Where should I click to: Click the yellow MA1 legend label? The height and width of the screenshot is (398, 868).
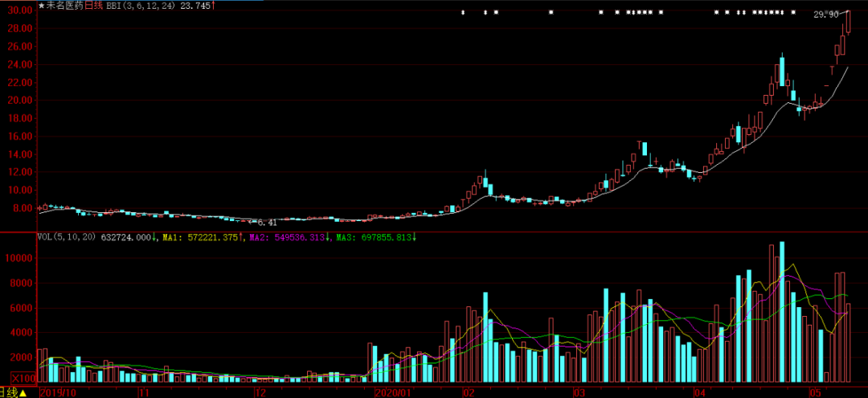pyautogui.click(x=170, y=238)
